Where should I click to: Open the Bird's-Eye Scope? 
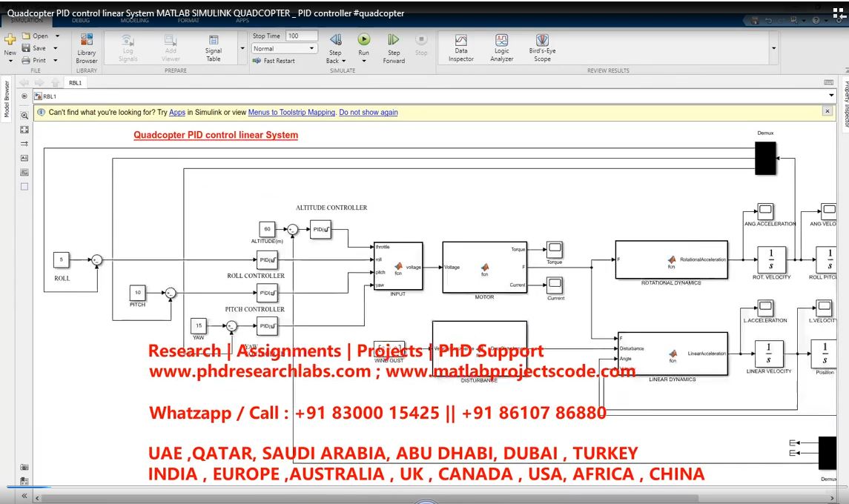pos(542,48)
